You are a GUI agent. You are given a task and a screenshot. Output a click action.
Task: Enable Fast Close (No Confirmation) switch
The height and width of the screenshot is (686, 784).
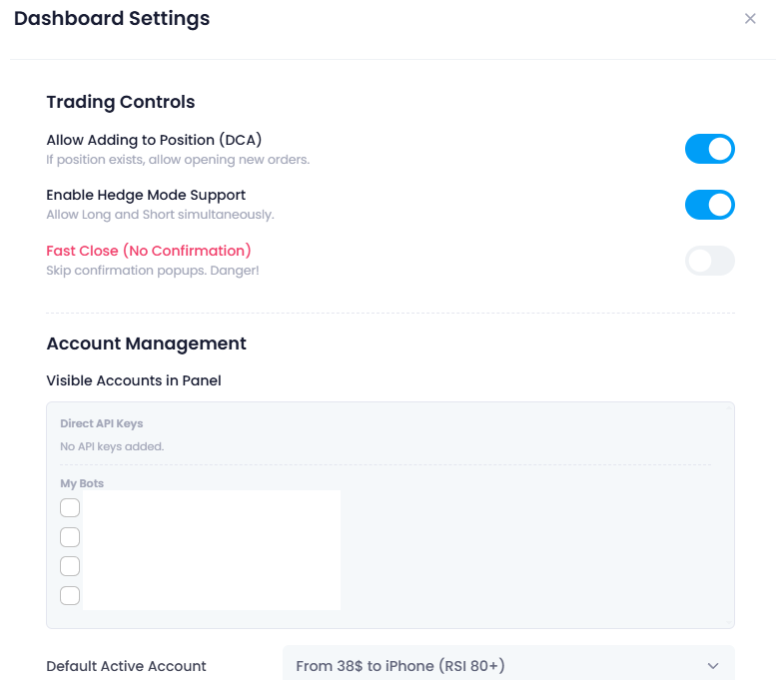coord(709,261)
